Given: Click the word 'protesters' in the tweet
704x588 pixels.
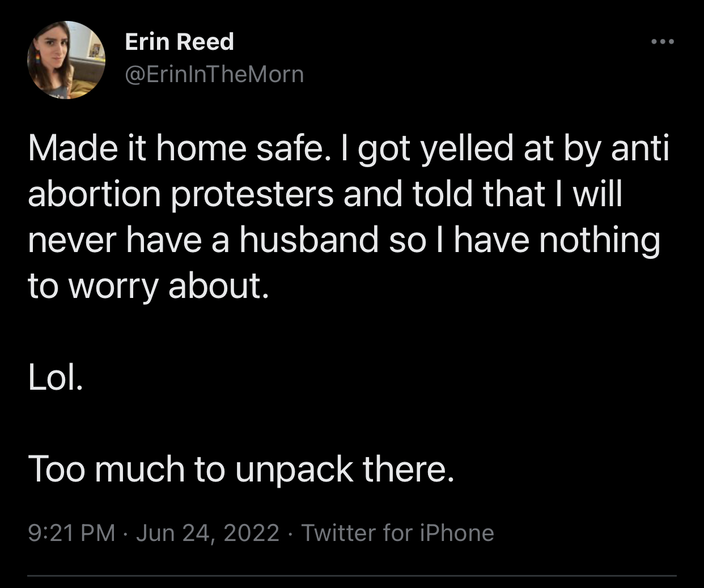Looking at the screenshot, I should 252,194.
